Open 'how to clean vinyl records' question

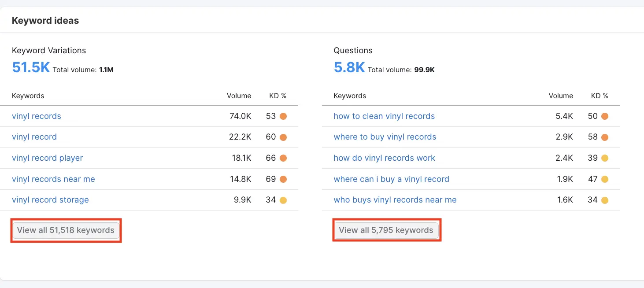click(384, 116)
